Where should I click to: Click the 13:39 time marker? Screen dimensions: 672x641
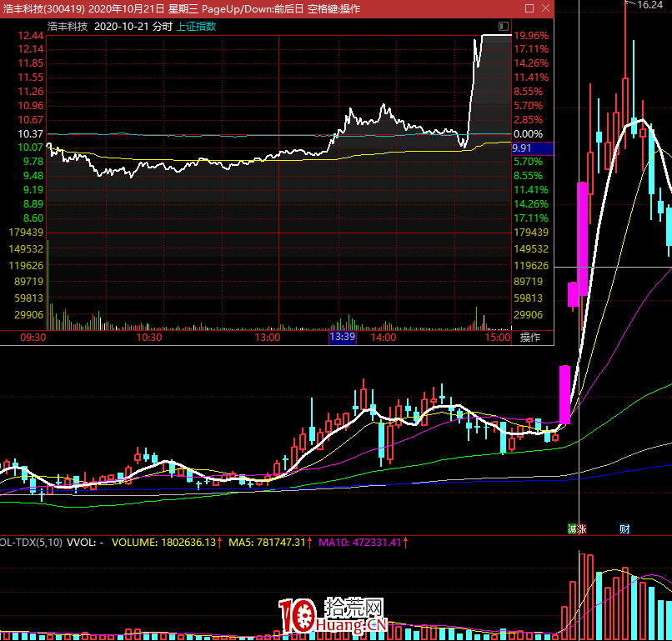343,337
